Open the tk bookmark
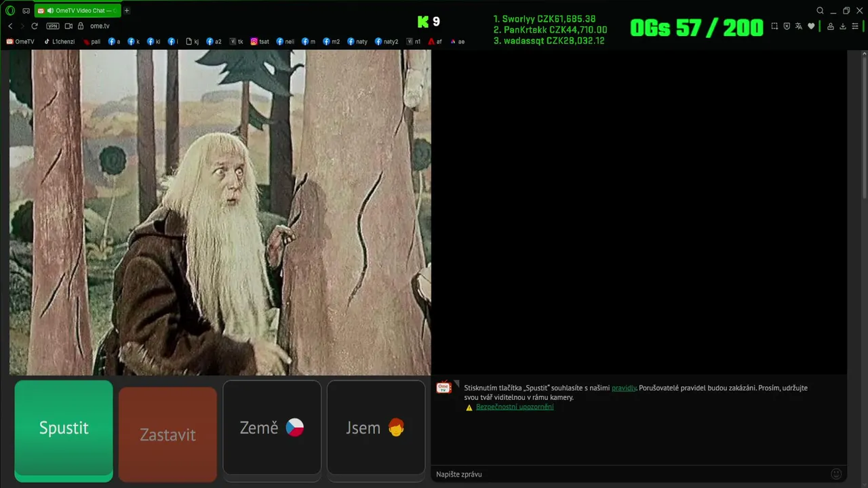 click(237, 41)
